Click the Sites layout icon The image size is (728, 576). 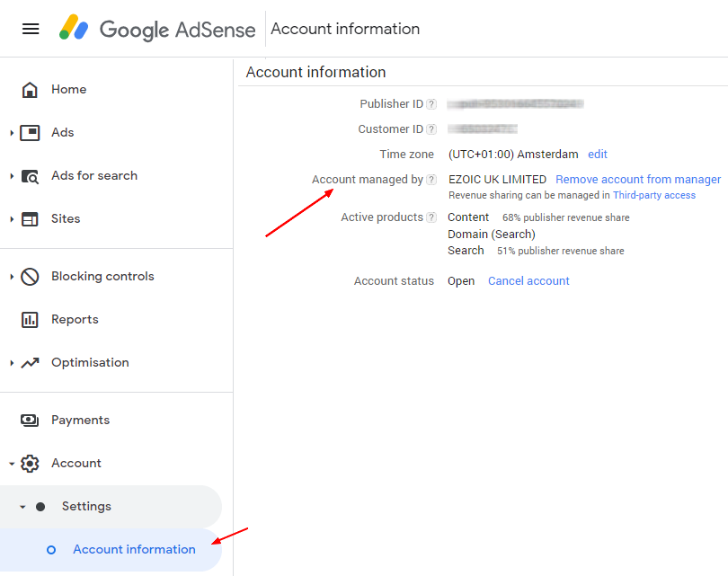pos(30,219)
